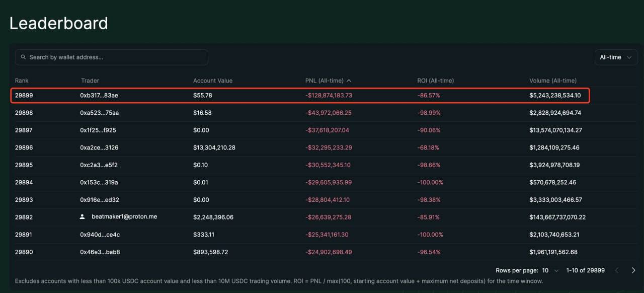Click the user icon beside beatmaker1@proton.me
Screen dimensions: 644x293
point(83,216)
